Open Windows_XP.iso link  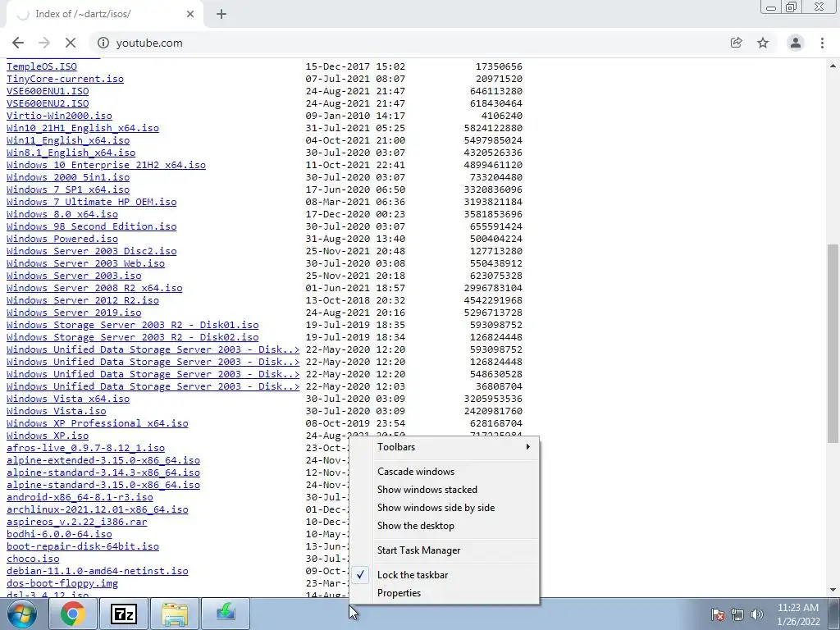[48, 436]
